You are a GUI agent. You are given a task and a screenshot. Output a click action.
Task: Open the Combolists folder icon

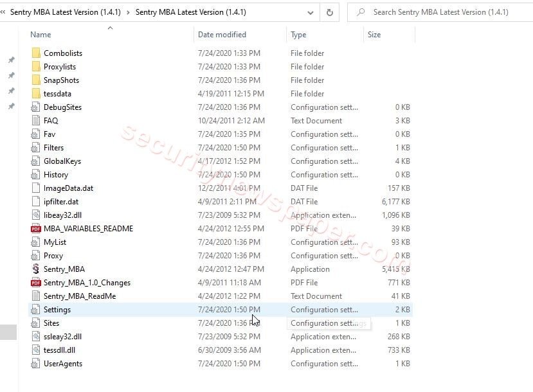[36, 53]
